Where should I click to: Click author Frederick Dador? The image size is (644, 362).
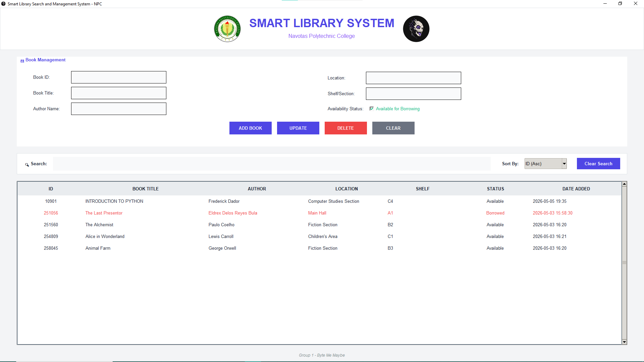click(224, 201)
